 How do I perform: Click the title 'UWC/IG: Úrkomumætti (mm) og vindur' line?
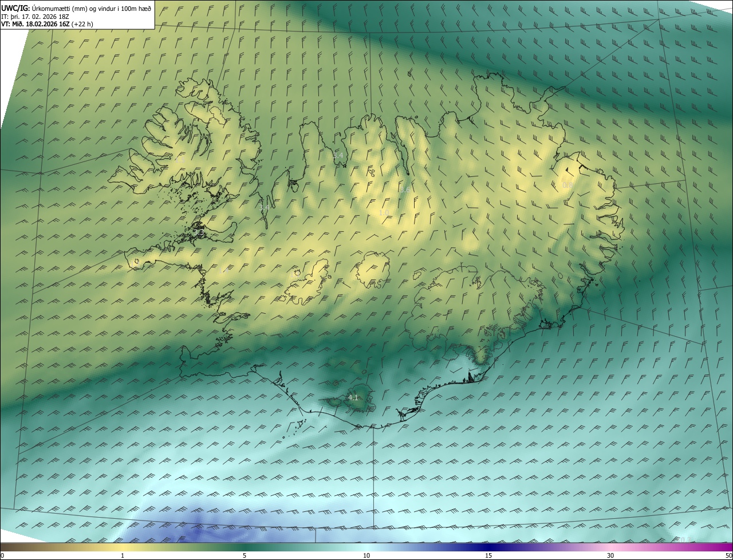[x=76, y=8]
